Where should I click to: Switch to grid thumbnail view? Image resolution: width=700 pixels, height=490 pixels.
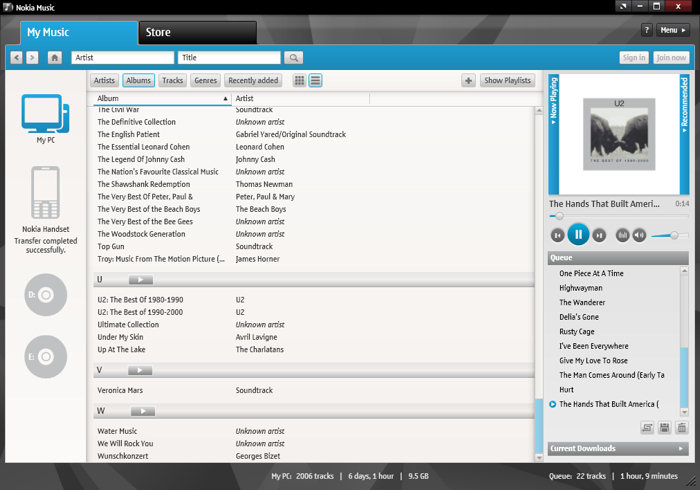[300, 80]
